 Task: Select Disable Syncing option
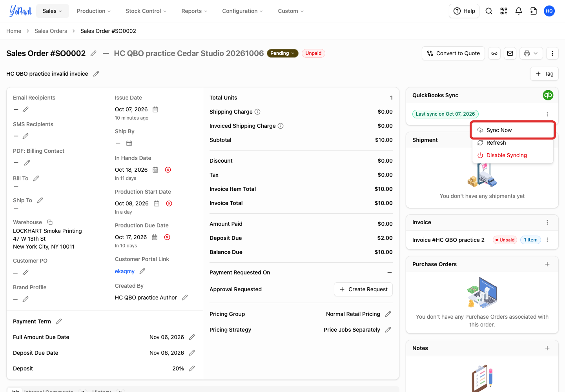512,155
